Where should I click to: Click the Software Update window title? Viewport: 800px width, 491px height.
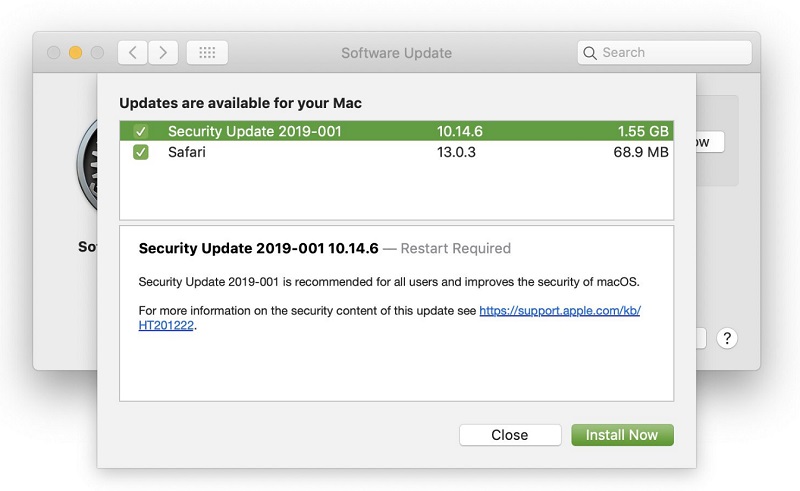[396, 53]
